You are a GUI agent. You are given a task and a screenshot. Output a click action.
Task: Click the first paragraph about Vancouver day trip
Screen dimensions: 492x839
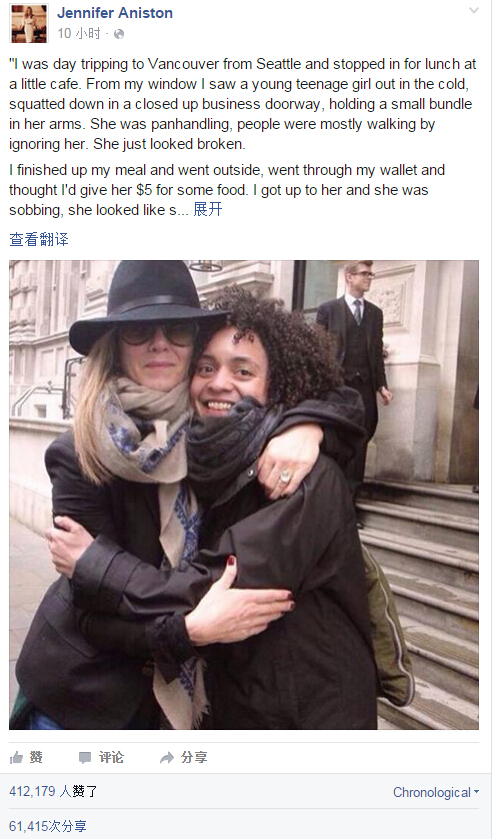point(243,104)
